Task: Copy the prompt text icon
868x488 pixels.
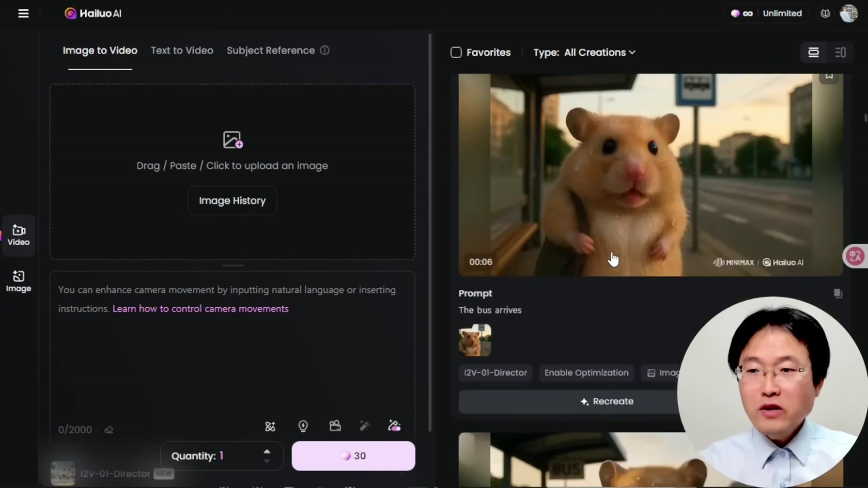Action: pyautogui.click(x=838, y=294)
